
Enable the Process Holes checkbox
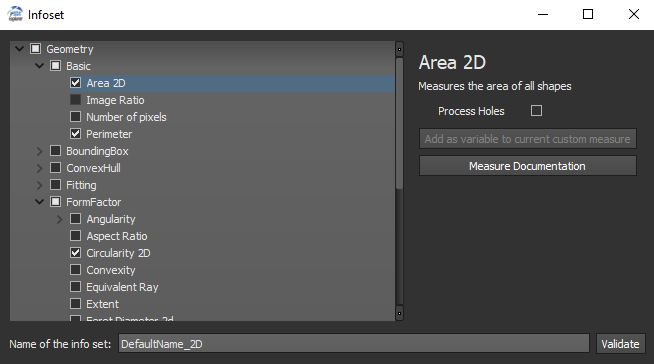point(536,111)
